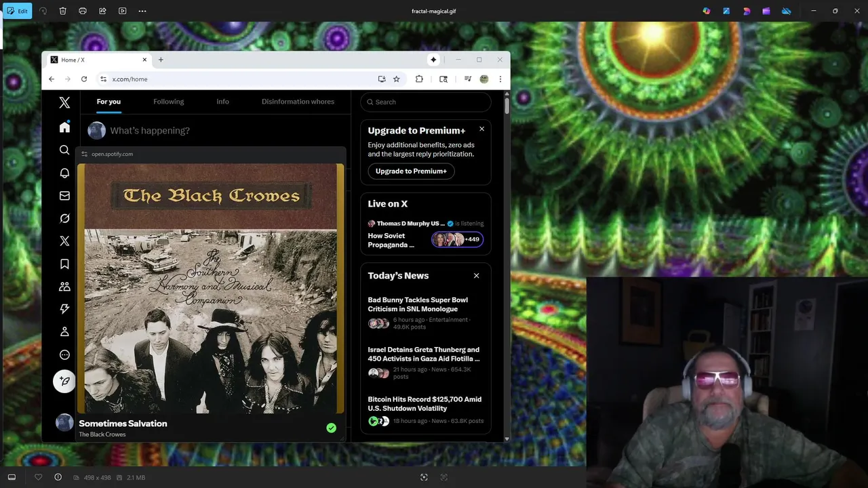
Task: Open Messages envelope in X sidebar
Action: click(x=64, y=195)
